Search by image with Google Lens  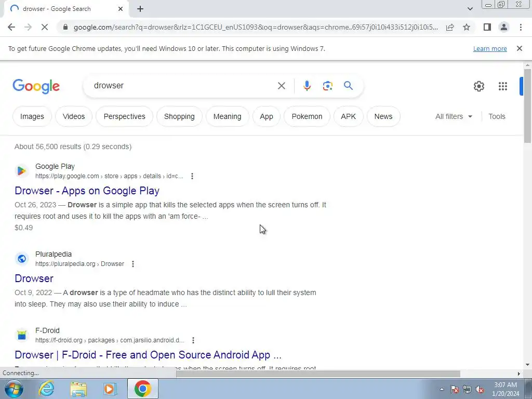327,86
